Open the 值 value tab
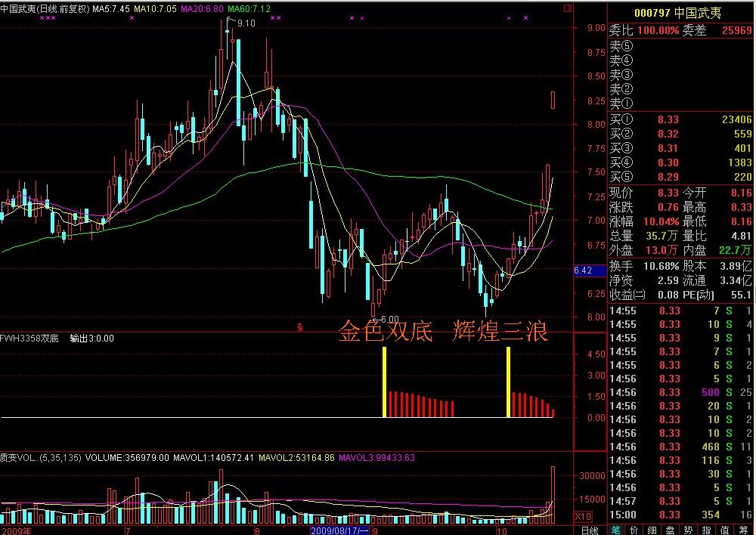 tap(726, 529)
